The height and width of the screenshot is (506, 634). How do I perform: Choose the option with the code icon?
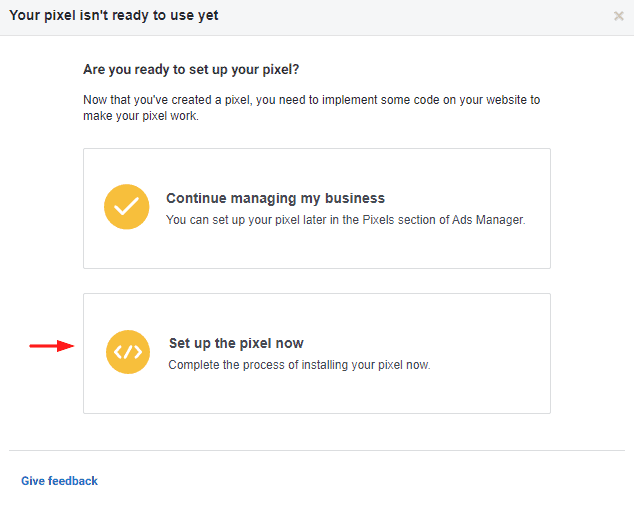click(317, 354)
